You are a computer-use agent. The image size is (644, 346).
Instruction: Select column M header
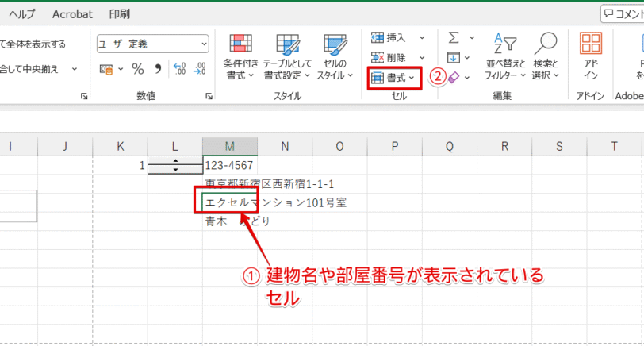[x=230, y=146]
